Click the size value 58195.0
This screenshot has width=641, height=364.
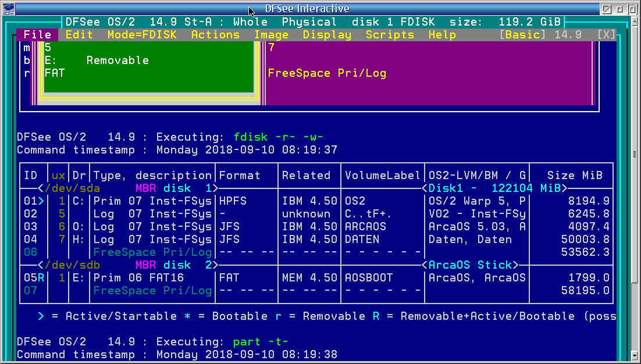(585, 291)
